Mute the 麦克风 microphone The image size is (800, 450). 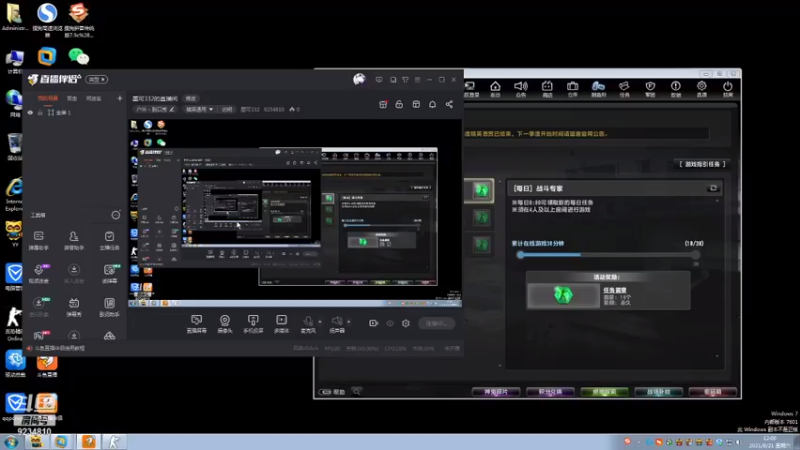point(308,323)
